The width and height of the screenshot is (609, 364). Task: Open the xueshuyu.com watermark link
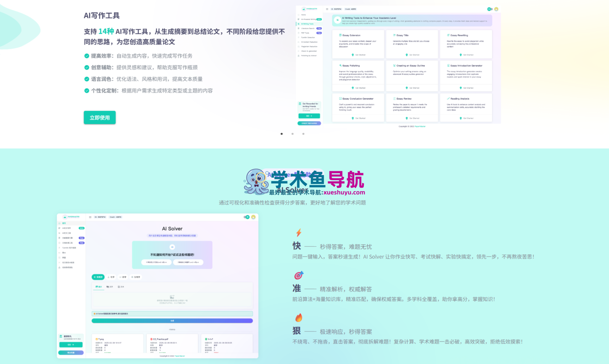coord(344,192)
